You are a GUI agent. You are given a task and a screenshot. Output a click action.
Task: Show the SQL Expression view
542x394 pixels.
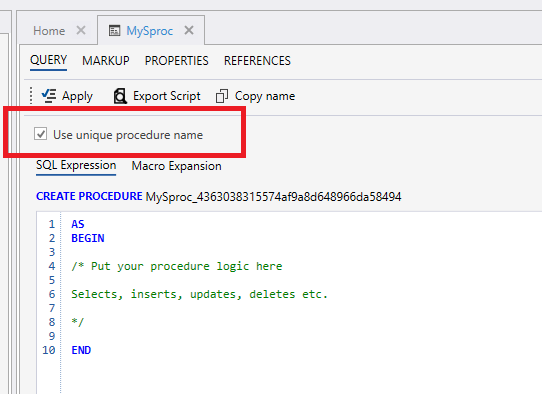[76, 165]
